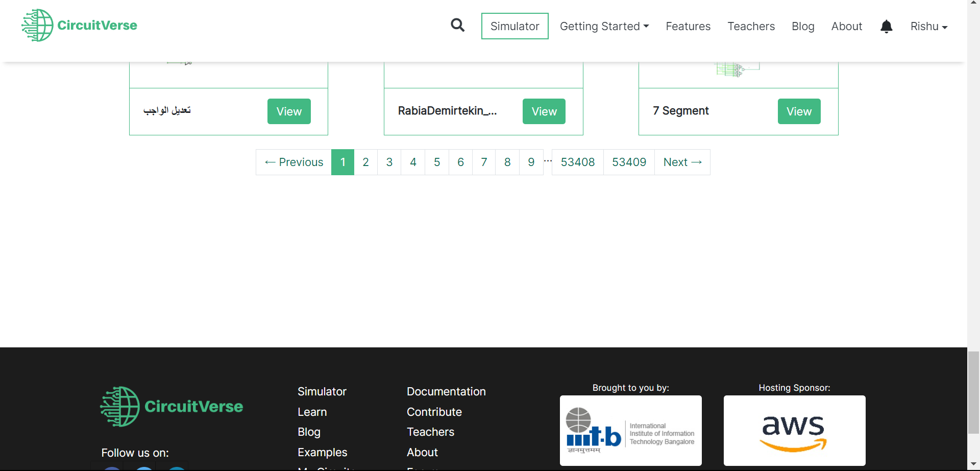Viewport: 980px width, 471px height.
Task: Open the notifications bell
Action: pyautogui.click(x=887, y=27)
